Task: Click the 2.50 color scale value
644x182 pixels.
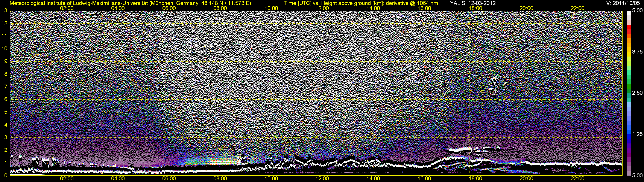Action: click(x=637, y=93)
